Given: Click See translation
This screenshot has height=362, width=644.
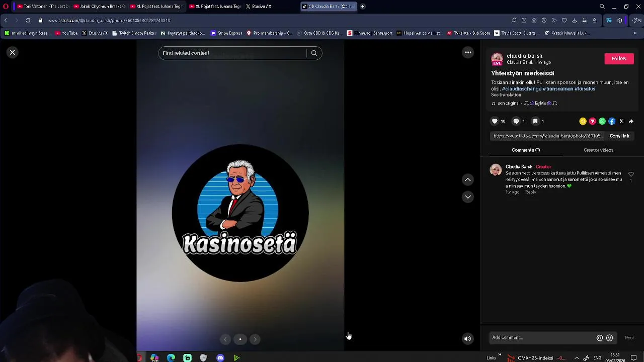Looking at the screenshot, I should (506, 95).
